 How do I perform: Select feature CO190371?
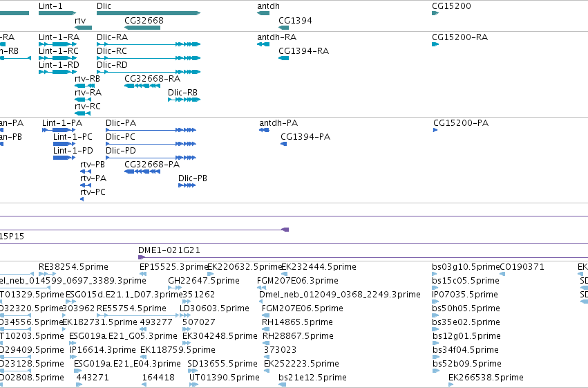click(x=502, y=274)
